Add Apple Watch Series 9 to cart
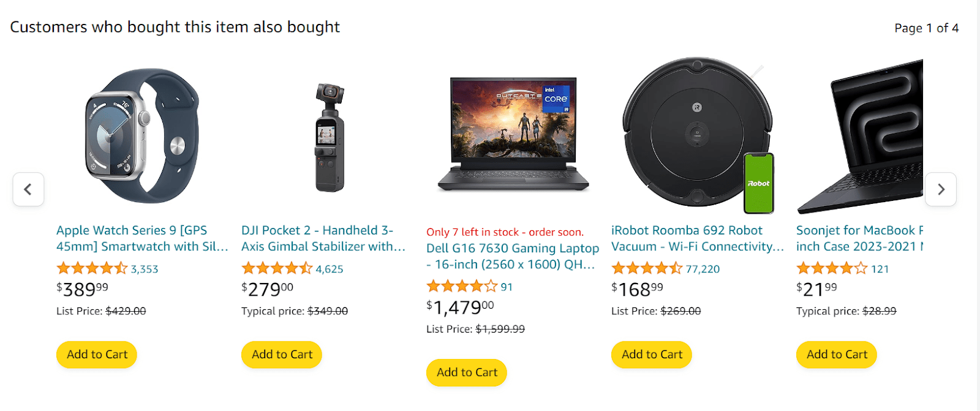Screen dimensions: 980x411 pos(97,355)
